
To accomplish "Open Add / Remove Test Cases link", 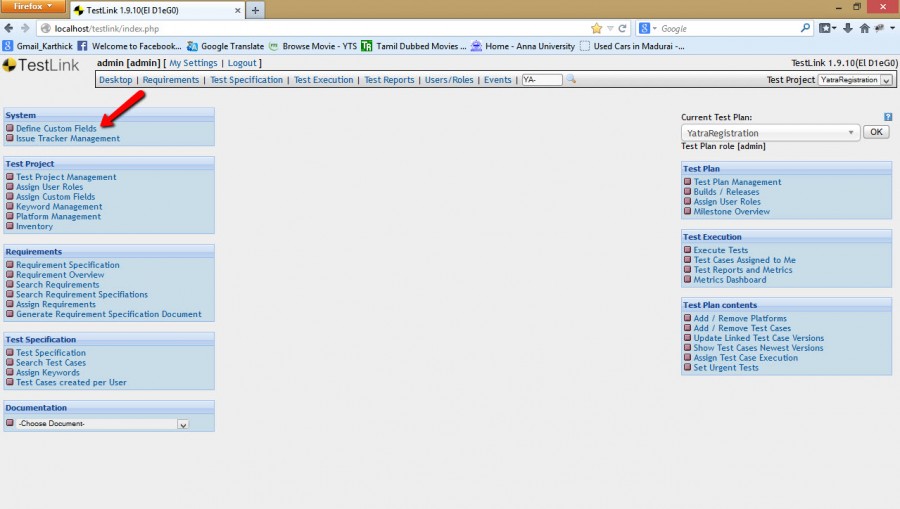I will pos(742,328).
